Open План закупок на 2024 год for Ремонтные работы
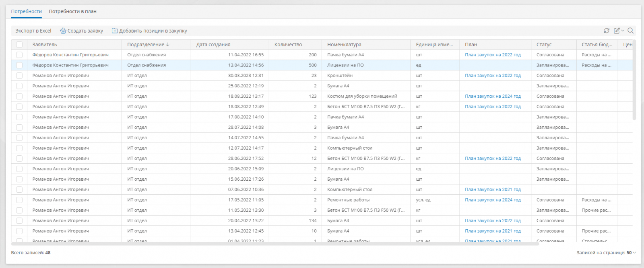 pyautogui.click(x=493, y=200)
